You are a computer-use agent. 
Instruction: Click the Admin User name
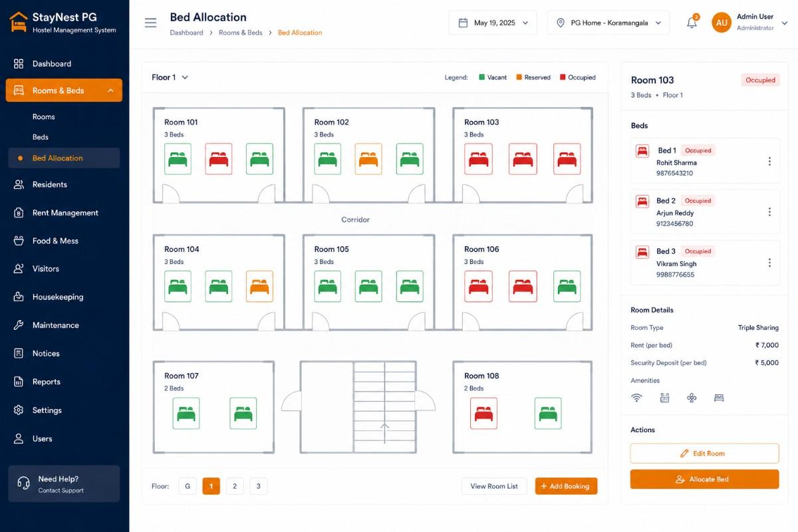click(x=755, y=17)
